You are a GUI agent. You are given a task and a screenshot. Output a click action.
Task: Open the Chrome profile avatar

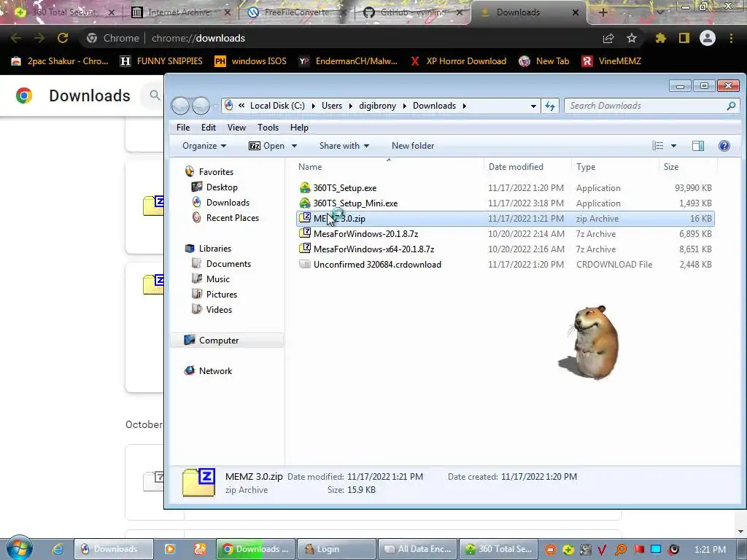coord(708,38)
